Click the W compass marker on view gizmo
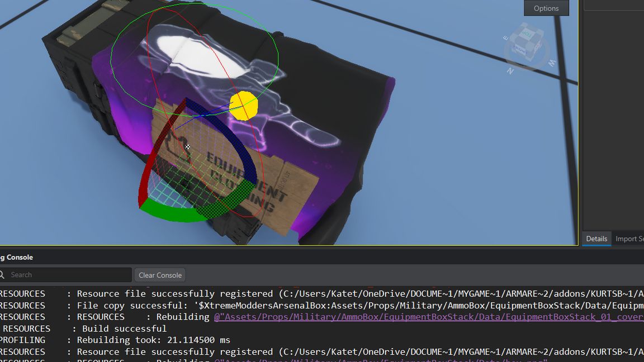 [552, 63]
